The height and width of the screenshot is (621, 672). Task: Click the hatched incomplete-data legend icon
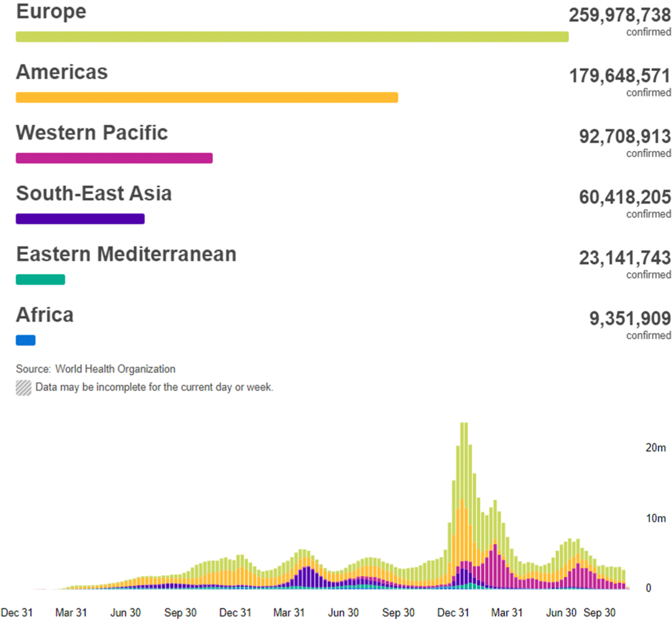[24, 388]
